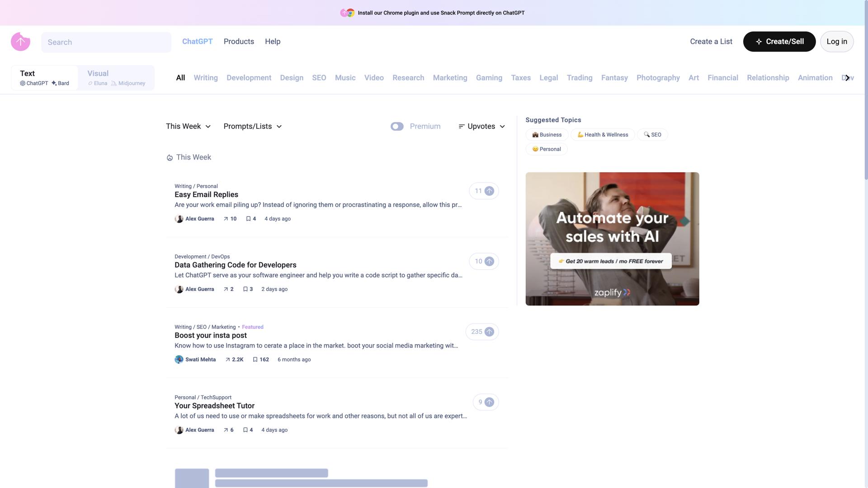Open the Products menu item
Image resolution: width=868 pixels, height=488 pixels.
239,42
